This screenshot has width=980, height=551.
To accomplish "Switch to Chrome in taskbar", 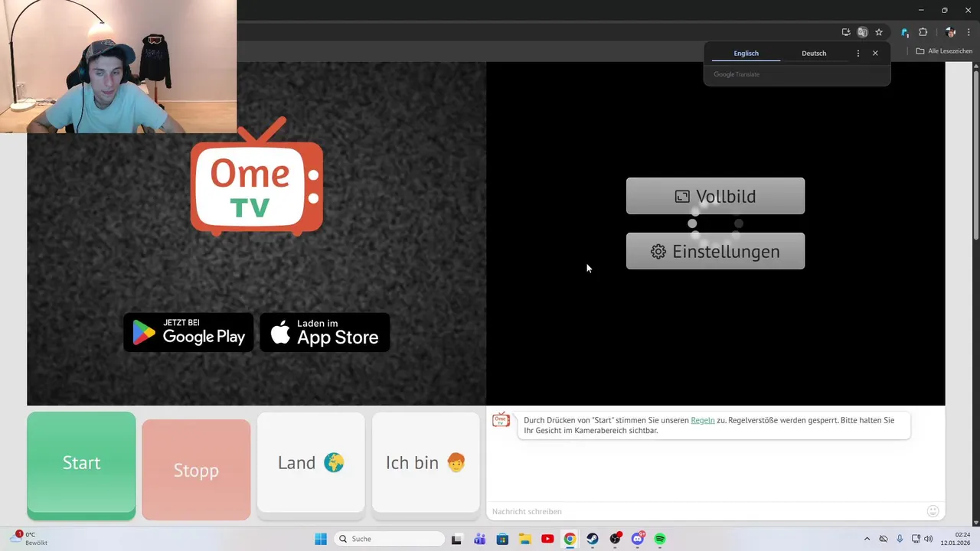I will (x=570, y=539).
